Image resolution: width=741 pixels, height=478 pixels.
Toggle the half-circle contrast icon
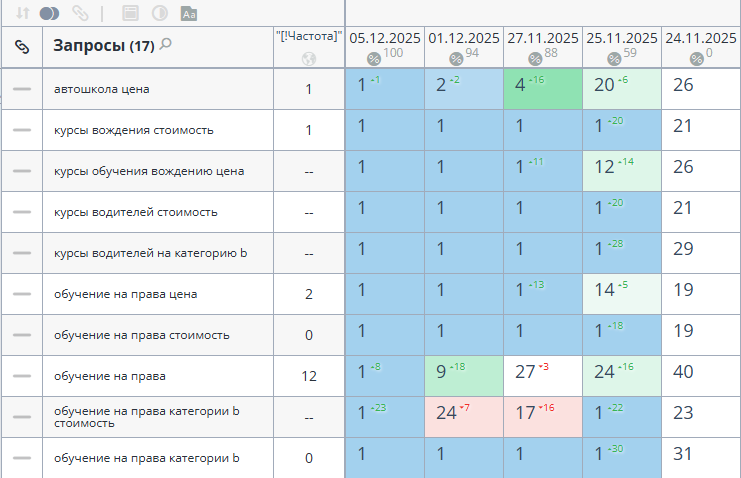pyautogui.click(x=158, y=13)
